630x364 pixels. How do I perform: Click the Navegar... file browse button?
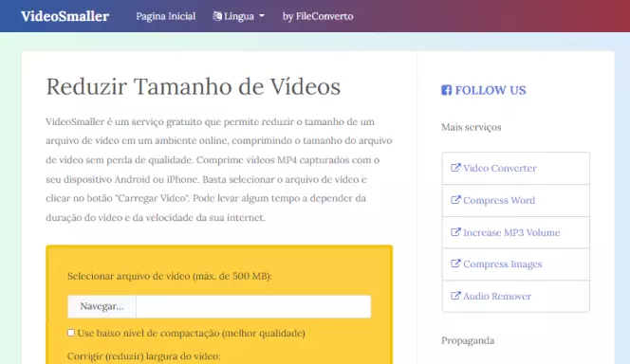102,306
